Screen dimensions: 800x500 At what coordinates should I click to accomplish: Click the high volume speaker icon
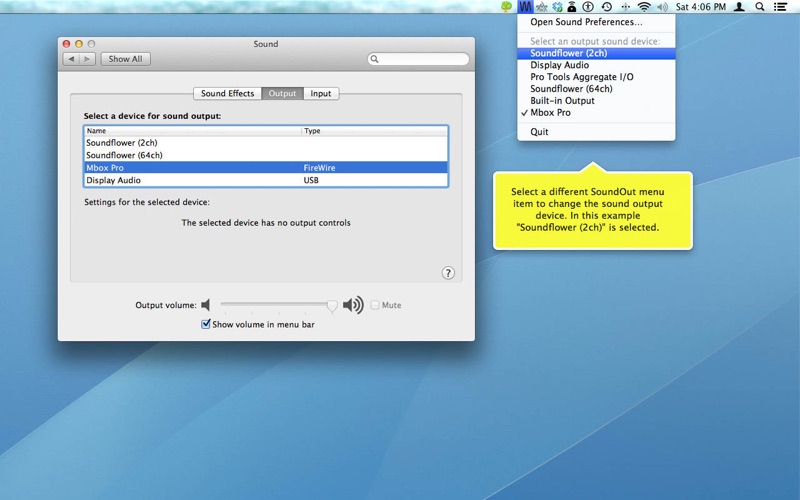(x=353, y=305)
